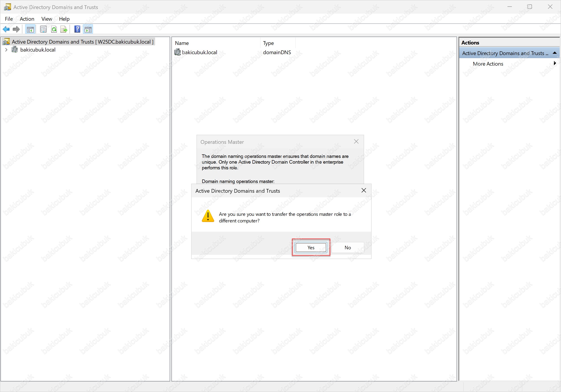
Task: Close the Operations Master dialog
Action: pos(356,142)
